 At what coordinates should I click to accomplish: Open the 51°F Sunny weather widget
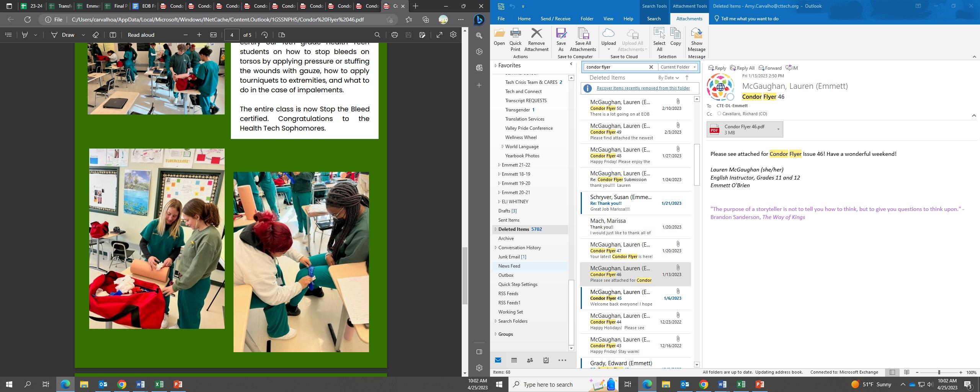(871, 384)
